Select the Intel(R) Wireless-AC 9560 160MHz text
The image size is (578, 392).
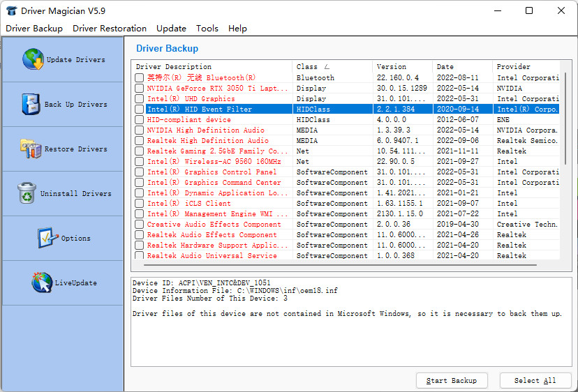(214, 161)
